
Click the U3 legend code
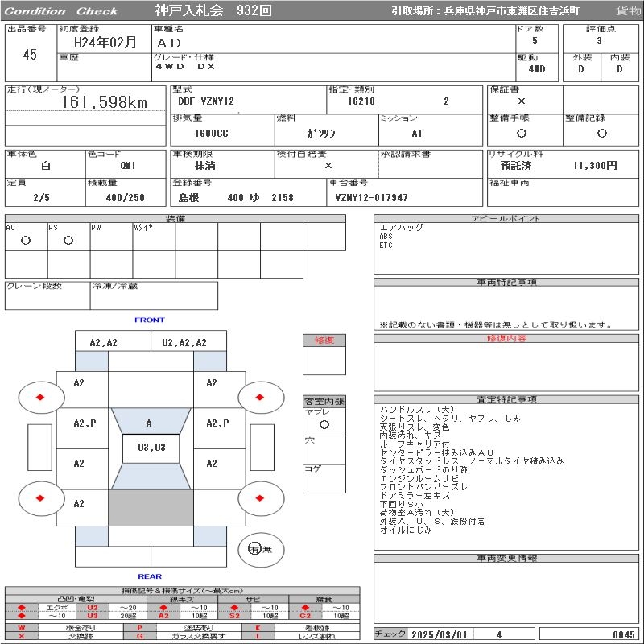(93, 616)
